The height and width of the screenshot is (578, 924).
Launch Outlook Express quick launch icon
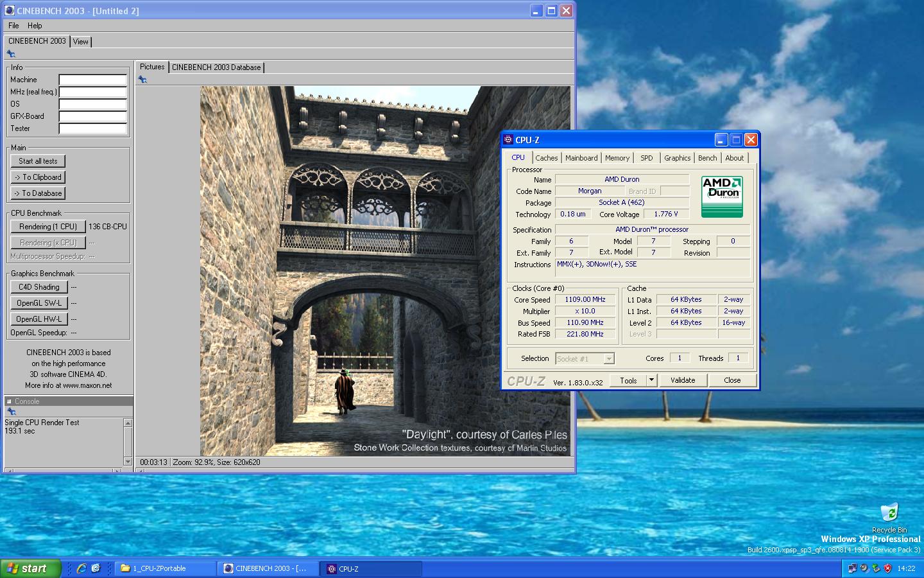tap(96, 568)
